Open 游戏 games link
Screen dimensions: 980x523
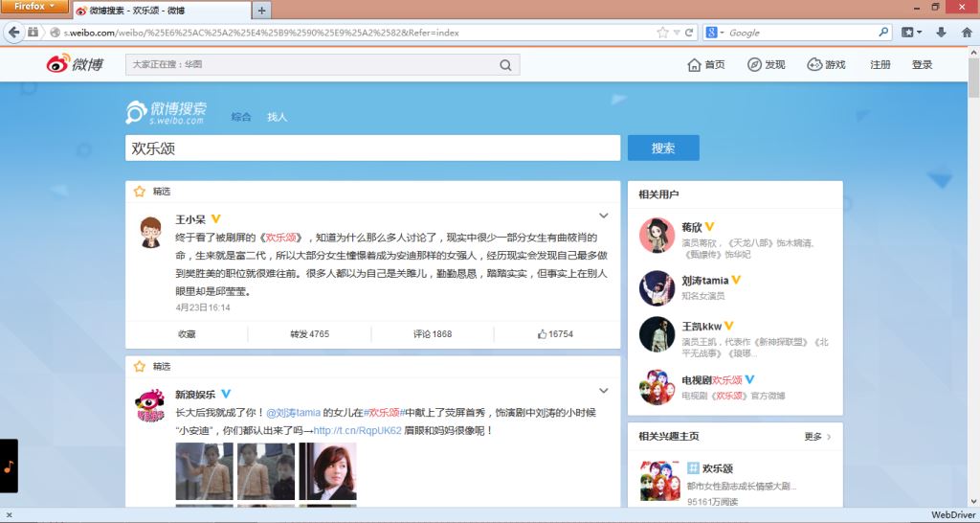[x=826, y=64]
